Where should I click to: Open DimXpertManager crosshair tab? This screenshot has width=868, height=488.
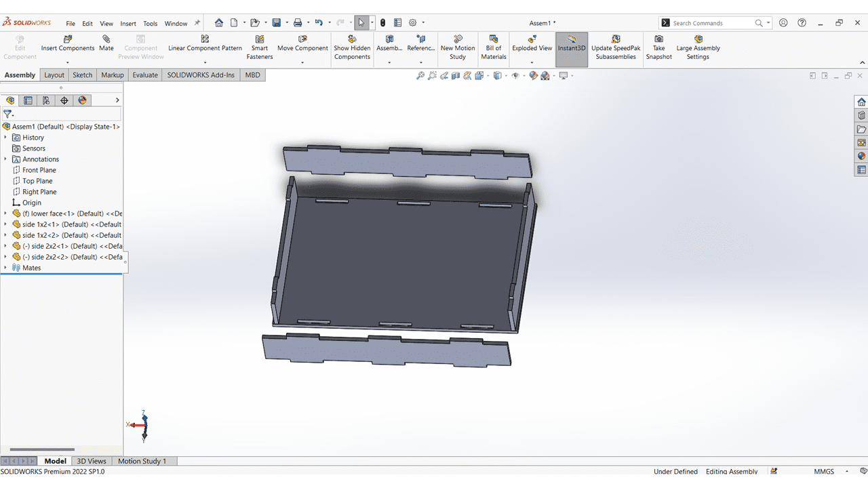pyautogui.click(x=64, y=100)
